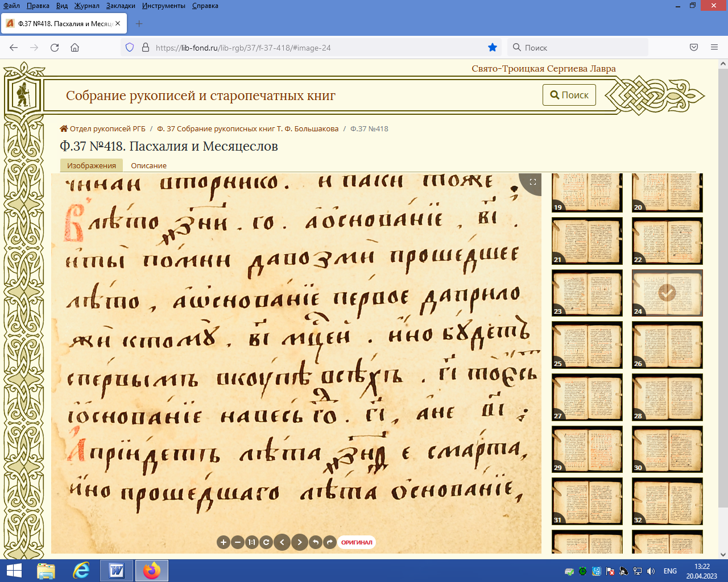Zoom out of the manuscript image
728x582 pixels.
[x=238, y=542]
